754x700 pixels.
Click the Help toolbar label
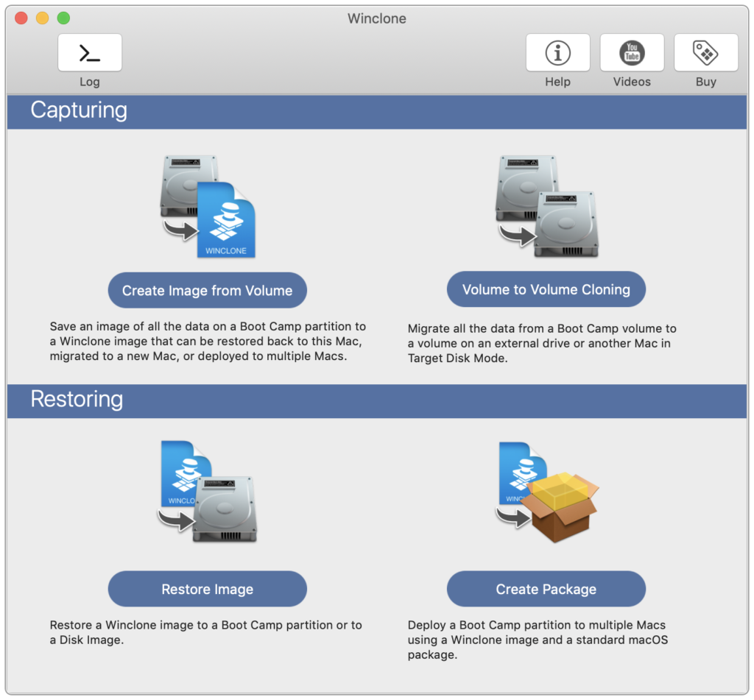557,82
